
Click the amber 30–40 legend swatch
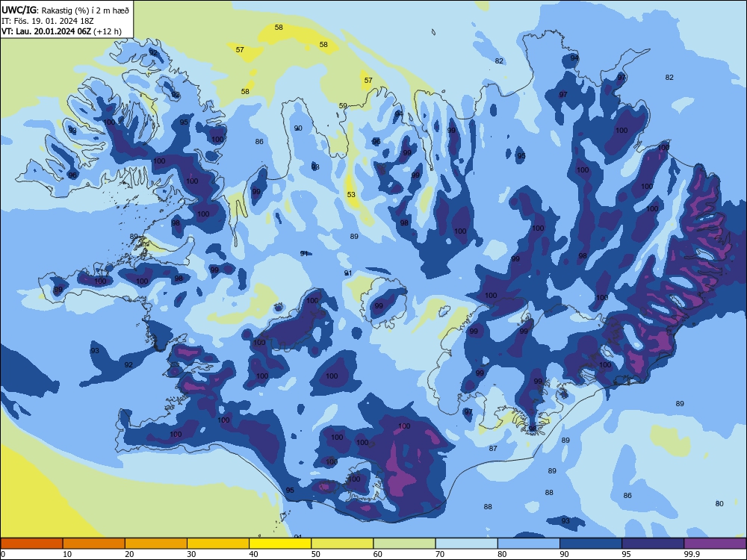tap(218, 544)
